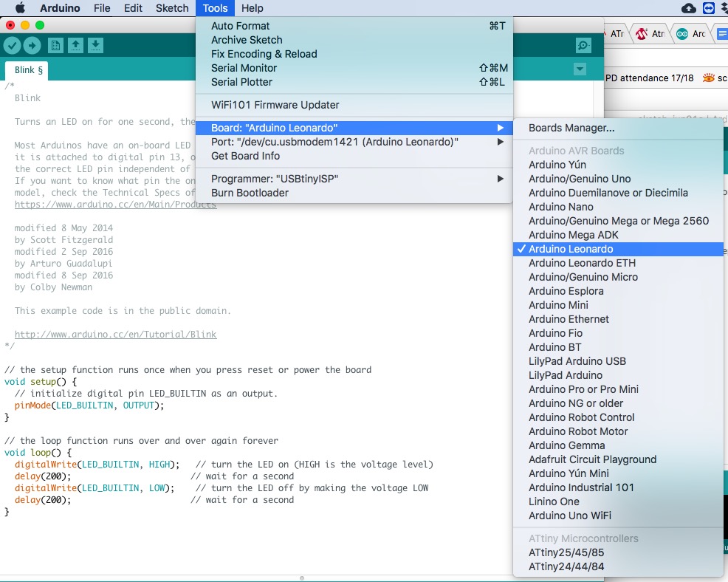Click the Verify checkmark toolbar icon
728x582 pixels.
point(13,45)
